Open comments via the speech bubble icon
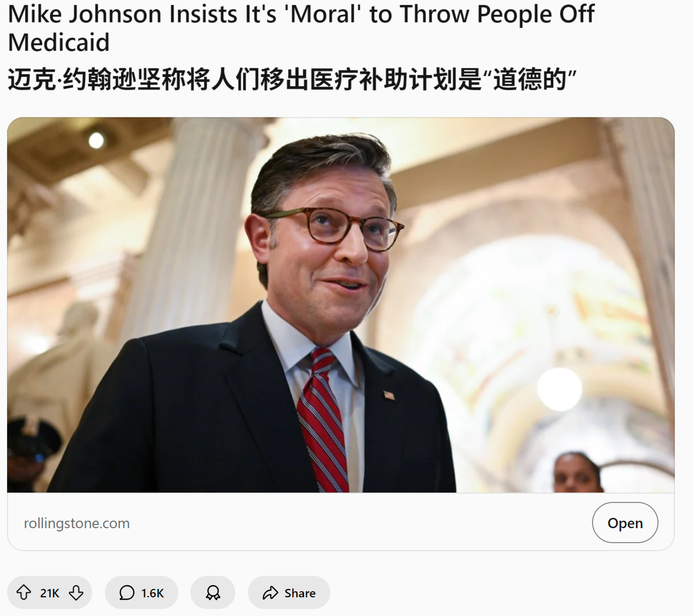Viewport: 693px width, 616px height. tap(127, 593)
